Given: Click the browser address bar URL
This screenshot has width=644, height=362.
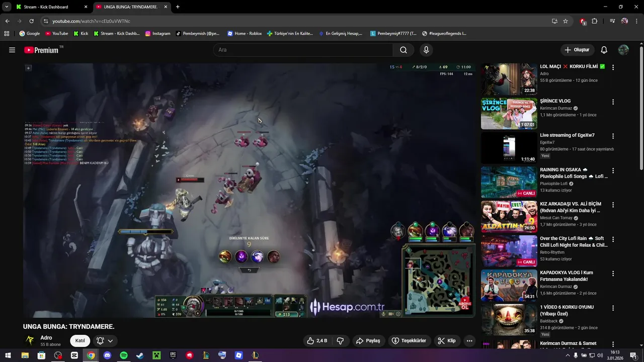Looking at the screenshot, I should click(91, 21).
